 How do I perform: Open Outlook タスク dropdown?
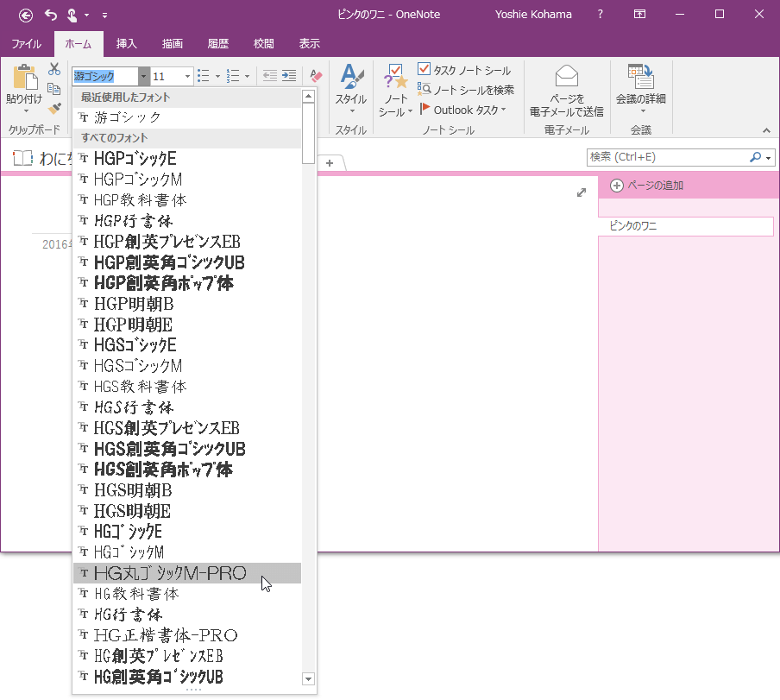pos(463,110)
